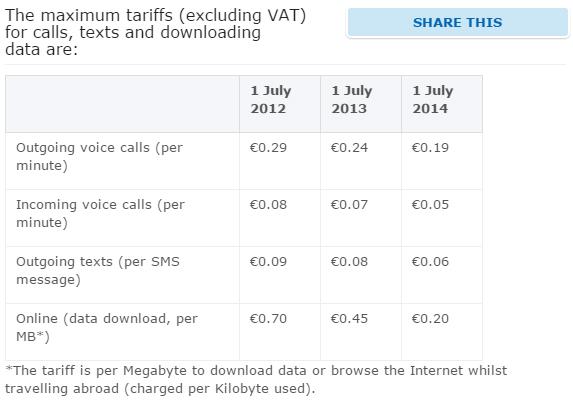Image resolution: width=573 pixels, height=404 pixels.
Task: Click the maximum tariffs heading text
Action: tap(155, 32)
